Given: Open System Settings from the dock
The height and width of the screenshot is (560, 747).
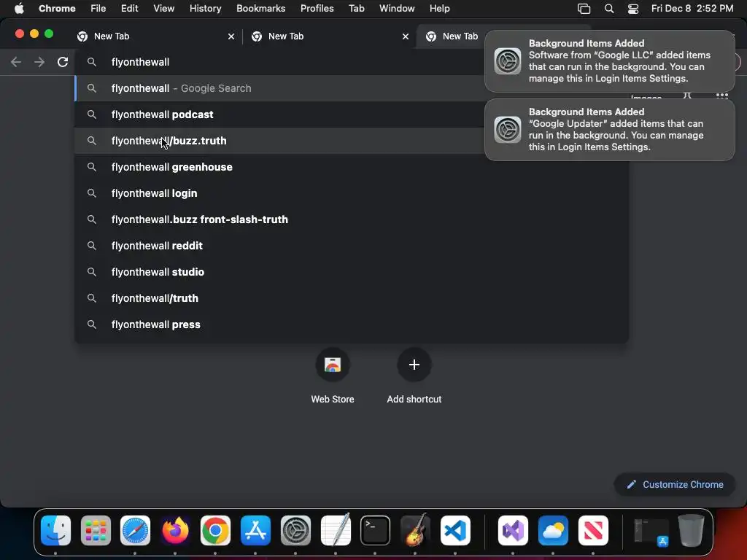Looking at the screenshot, I should [x=295, y=531].
